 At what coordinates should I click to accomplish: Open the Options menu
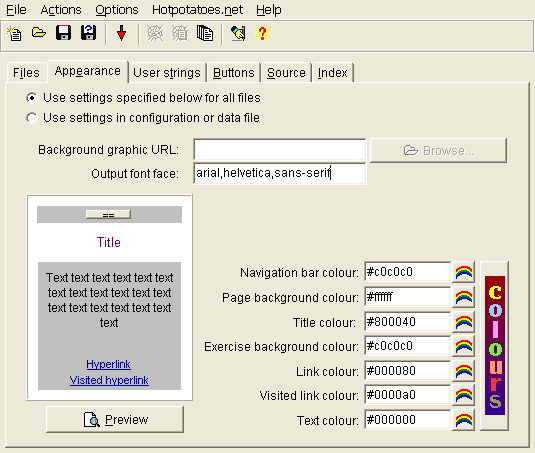tap(117, 10)
